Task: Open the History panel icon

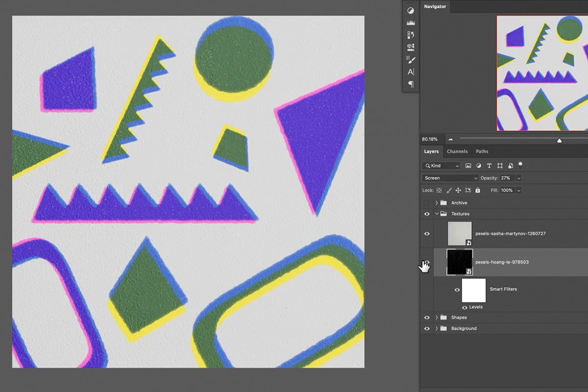Action: point(411,35)
